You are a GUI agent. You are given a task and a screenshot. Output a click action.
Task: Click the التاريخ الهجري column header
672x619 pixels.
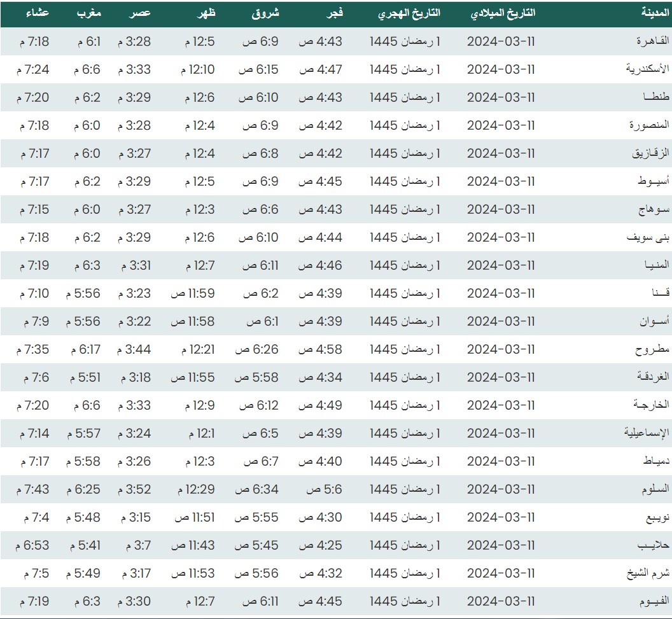(409, 13)
